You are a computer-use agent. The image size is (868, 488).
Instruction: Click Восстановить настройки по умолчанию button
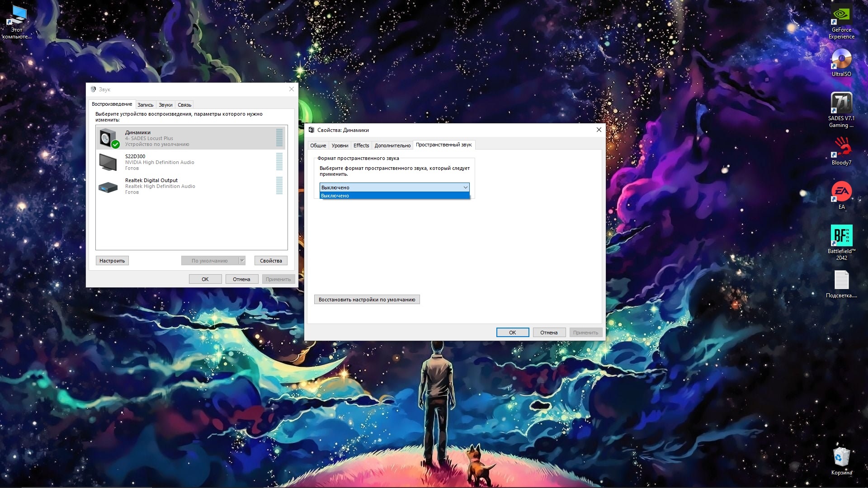[366, 299]
